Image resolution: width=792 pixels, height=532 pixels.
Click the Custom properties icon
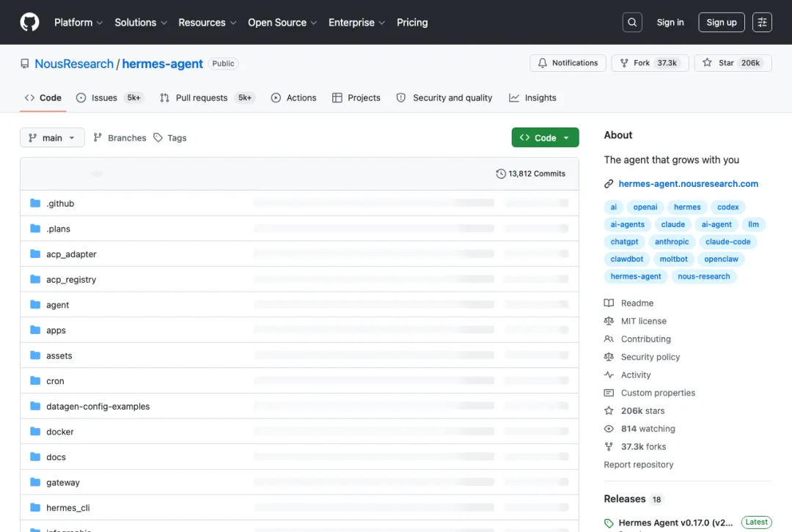click(x=609, y=393)
